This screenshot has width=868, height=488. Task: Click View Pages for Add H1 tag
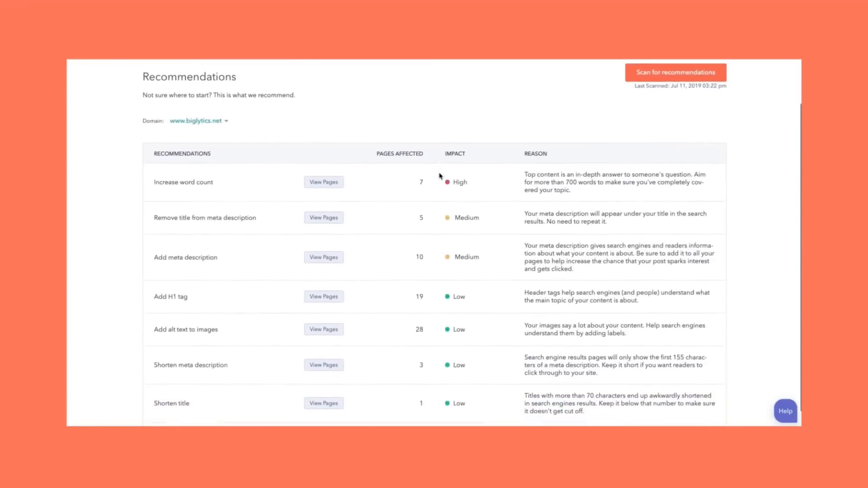[x=324, y=296]
